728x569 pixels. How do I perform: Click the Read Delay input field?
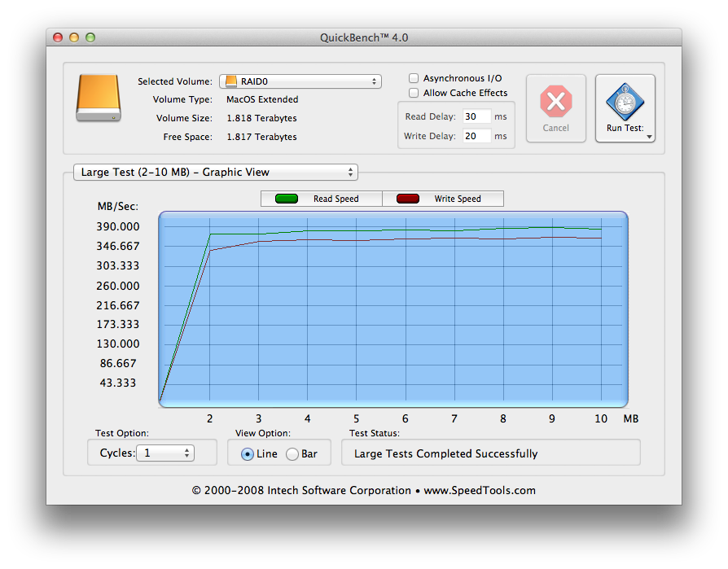pyautogui.click(x=477, y=116)
